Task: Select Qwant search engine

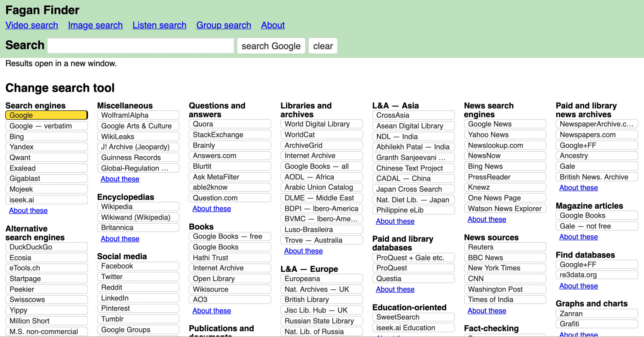Action: (x=47, y=158)
